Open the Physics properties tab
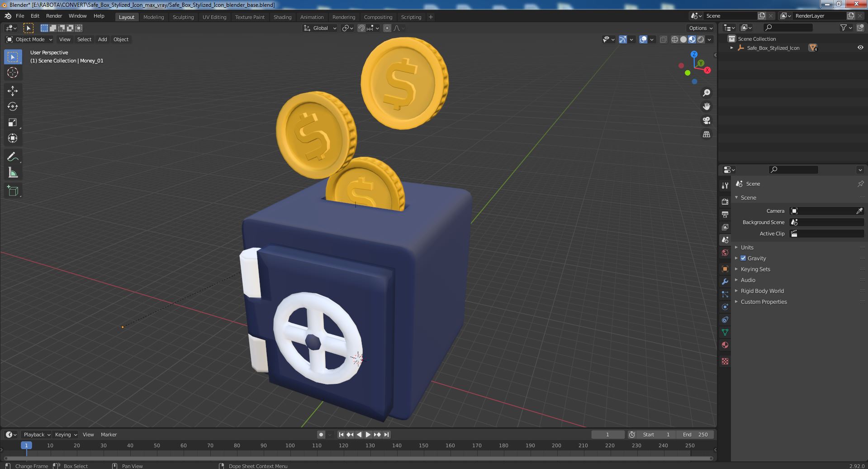 [x=725, y=307]
